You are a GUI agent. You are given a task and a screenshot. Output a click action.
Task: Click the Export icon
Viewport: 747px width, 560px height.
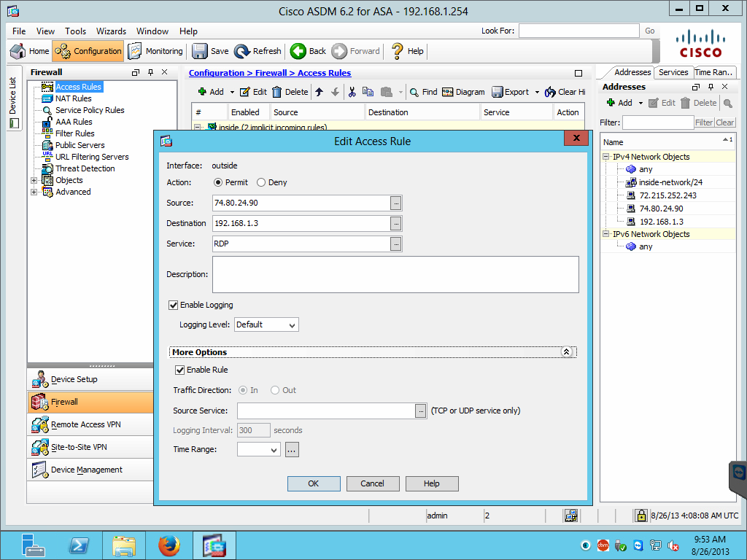pos(498,92)
